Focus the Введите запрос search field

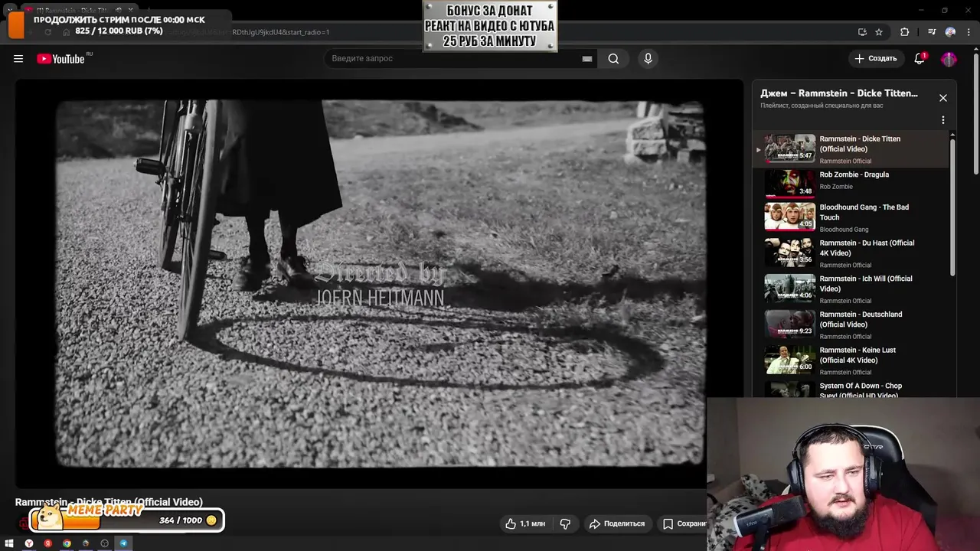(x=459, y=59)
